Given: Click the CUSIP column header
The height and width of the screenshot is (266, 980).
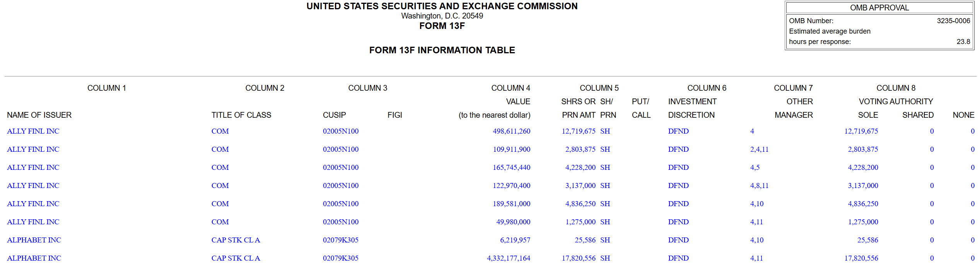Looking at the screenshot, I should [335, 115].
